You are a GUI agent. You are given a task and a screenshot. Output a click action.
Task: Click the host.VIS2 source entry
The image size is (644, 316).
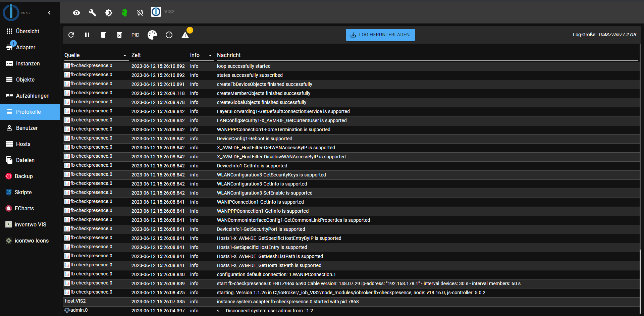(x=75, y=301)
